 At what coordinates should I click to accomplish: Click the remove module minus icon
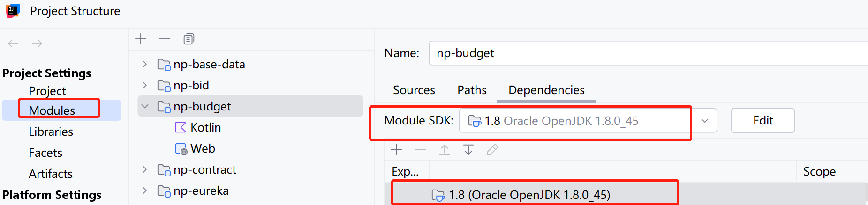pos(165,39)
